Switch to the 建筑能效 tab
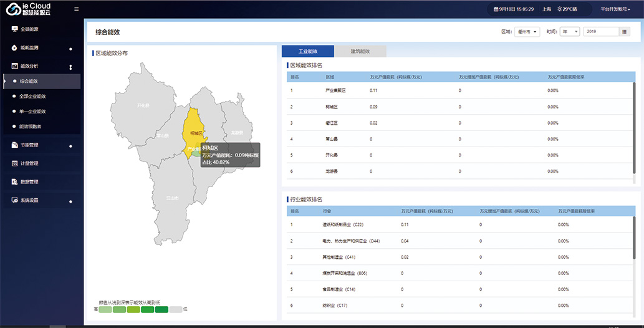This screenshot has height=328, width=644. [360, 52]
